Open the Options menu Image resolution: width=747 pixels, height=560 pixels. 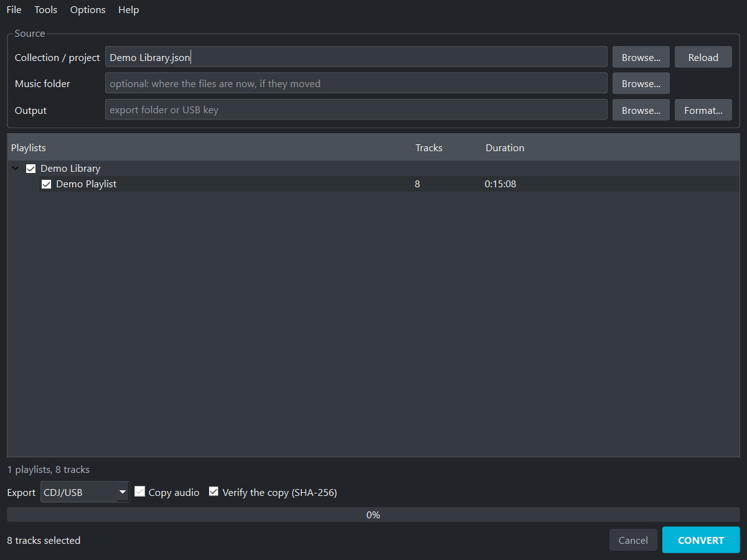tap(88, 9)
